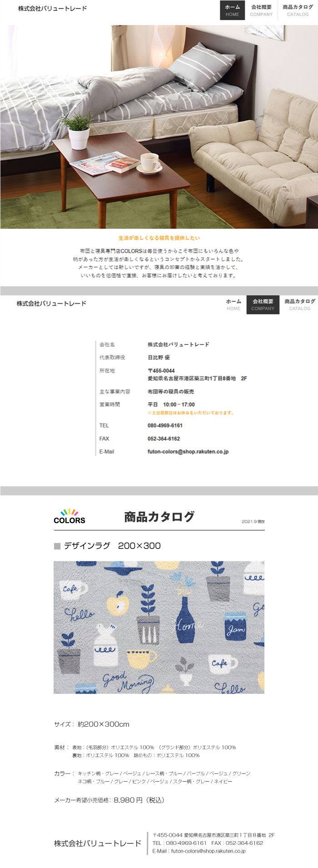The image size is (318, 868).
Task: Click the E-Mail address in company table
Action: (188, 452)
